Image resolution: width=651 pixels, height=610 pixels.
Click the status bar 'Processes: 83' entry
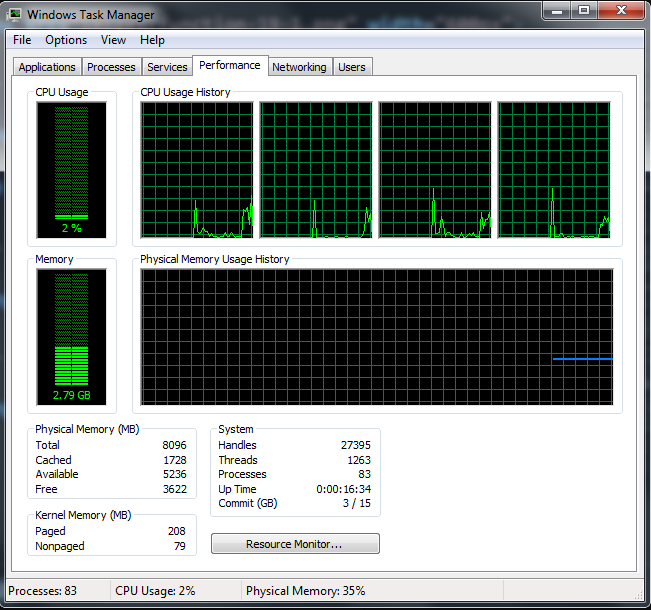coord(42,591)
